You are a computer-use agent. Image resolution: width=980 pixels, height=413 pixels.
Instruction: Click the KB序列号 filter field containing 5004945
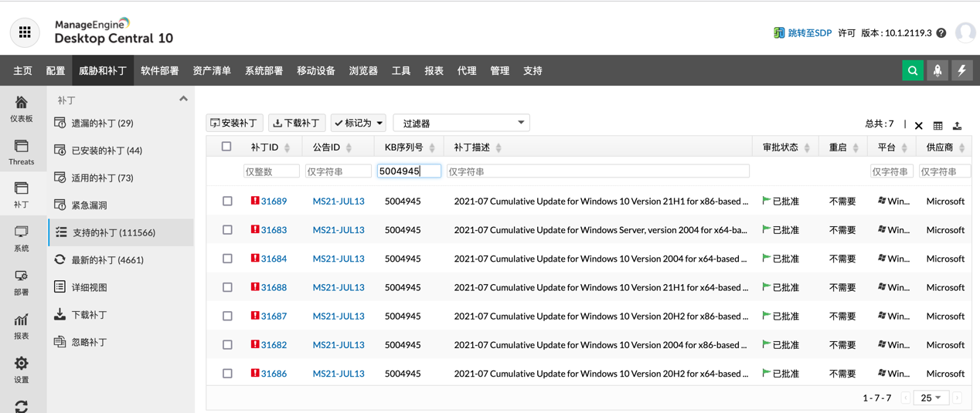point(408,171)
